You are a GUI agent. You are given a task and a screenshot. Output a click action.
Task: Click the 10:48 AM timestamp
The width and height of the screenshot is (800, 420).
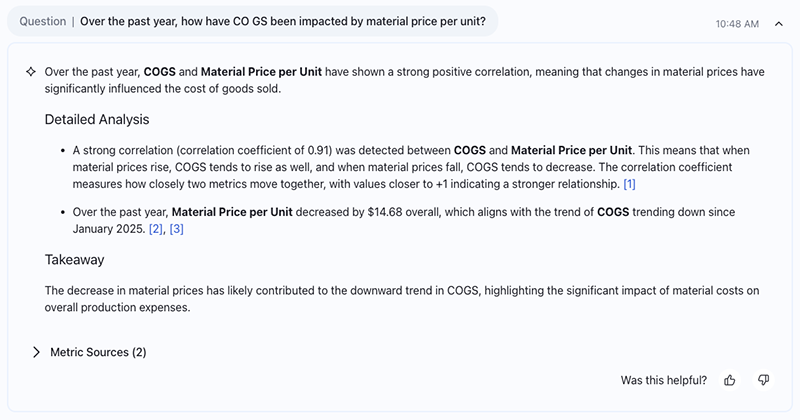pos(737,23)
